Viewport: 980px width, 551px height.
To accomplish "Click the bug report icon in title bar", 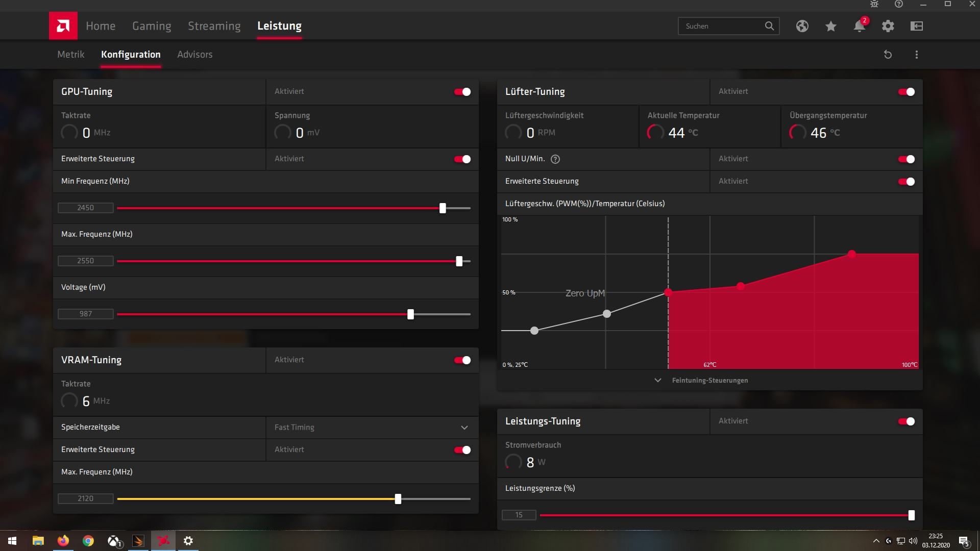I will coord(874,4).
